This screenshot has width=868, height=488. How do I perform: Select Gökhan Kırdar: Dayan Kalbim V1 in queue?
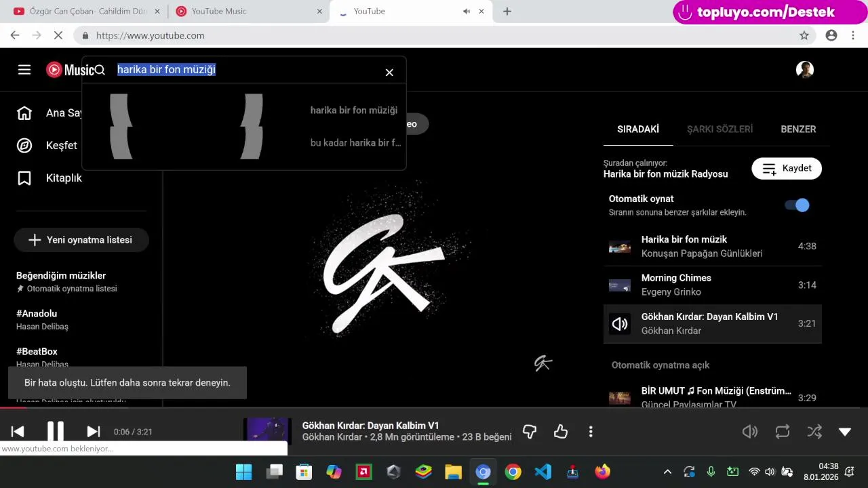712,323
